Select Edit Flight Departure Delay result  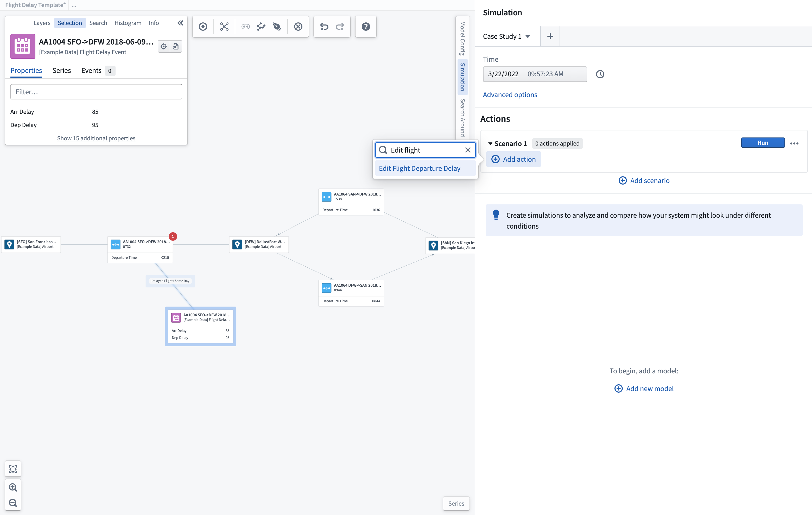click(425, 168)
